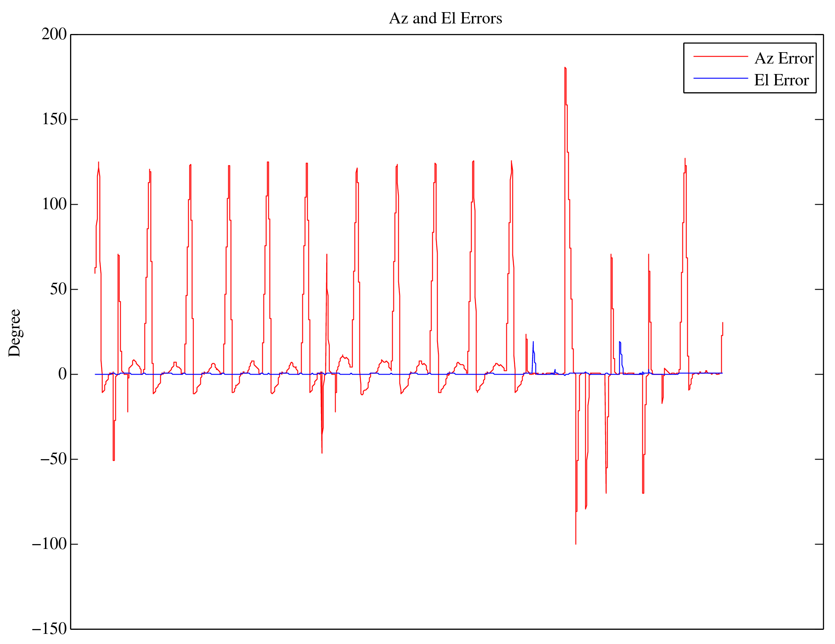Click the 50 y-axis tick label
The width and height of the screenshot is (835, 644).
58,289
